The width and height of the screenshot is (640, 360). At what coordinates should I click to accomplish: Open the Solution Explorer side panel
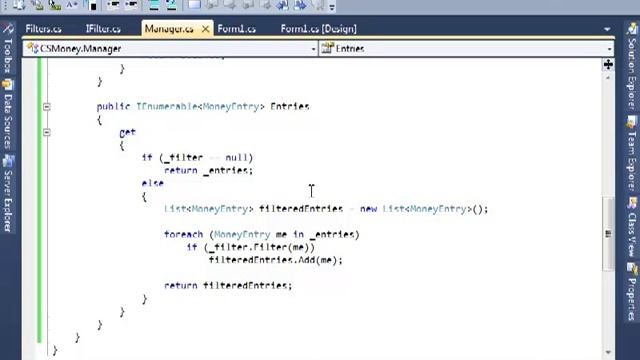coord(632,65)
